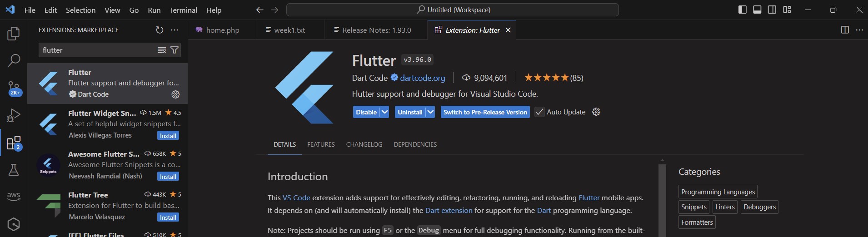Install Flutter Tree extension
Screen dimensions: 868x237
[x=168, y=217]
